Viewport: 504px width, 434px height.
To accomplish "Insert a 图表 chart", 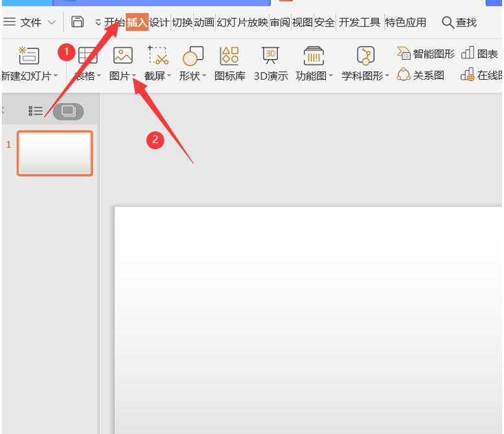I will (479, 53).
